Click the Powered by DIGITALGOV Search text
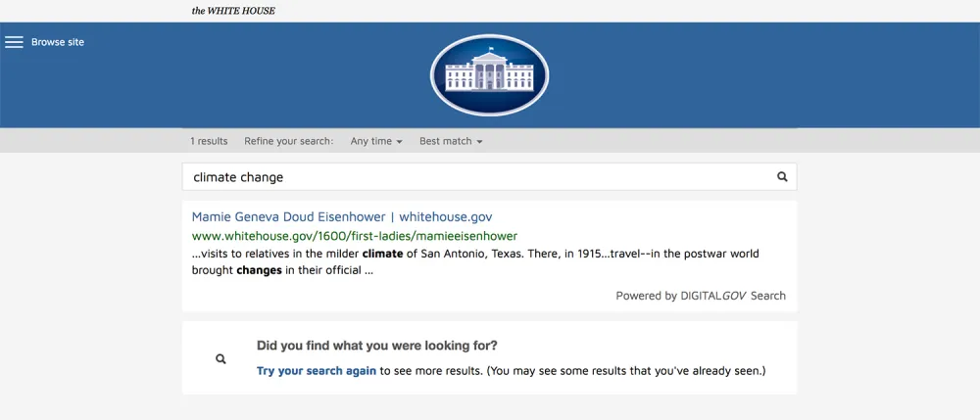This screenshot has width=980, height=420. coord(700,296)
